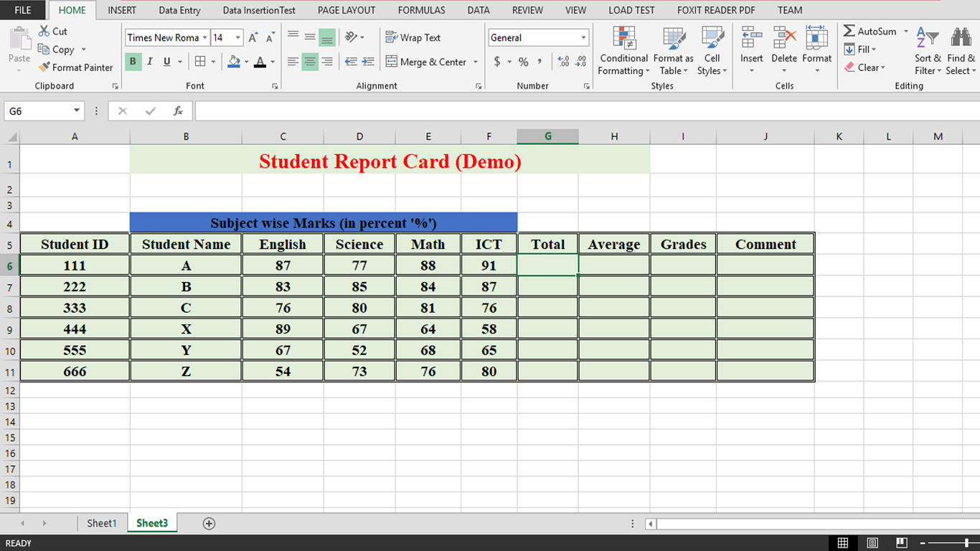Toggle center alignment

click(309, 62)
